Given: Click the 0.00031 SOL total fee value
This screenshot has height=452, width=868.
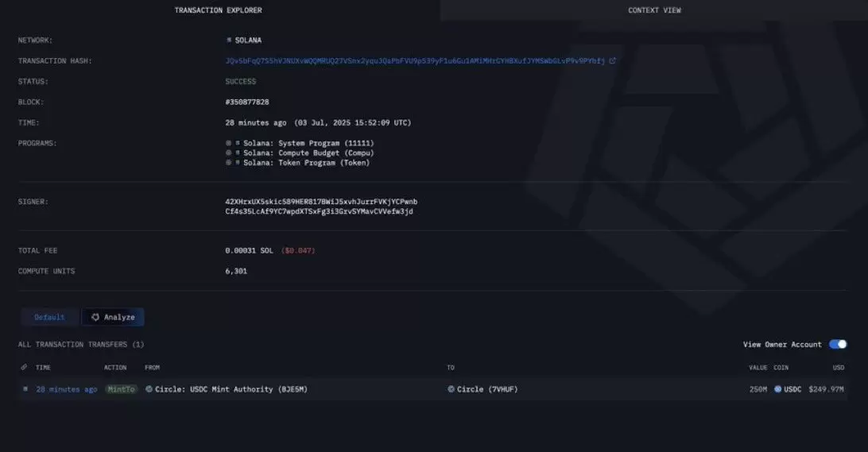Looking at the screenshot, I should point(249,250).
